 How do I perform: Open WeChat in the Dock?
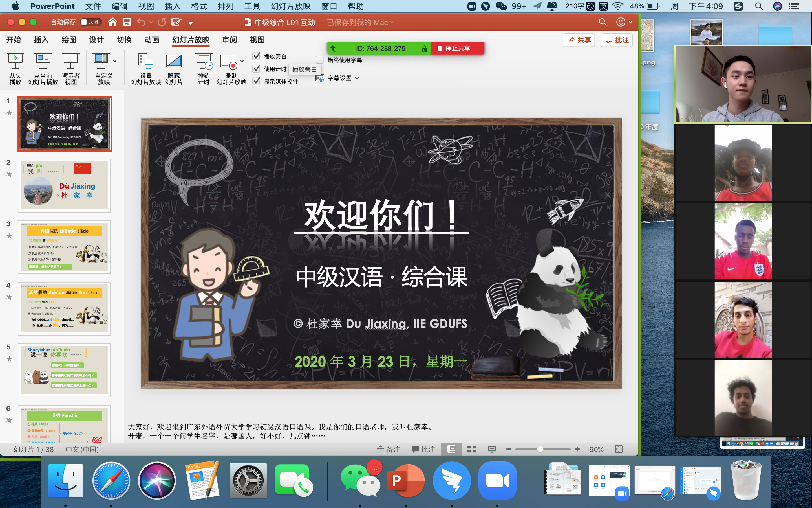point(360,480)
